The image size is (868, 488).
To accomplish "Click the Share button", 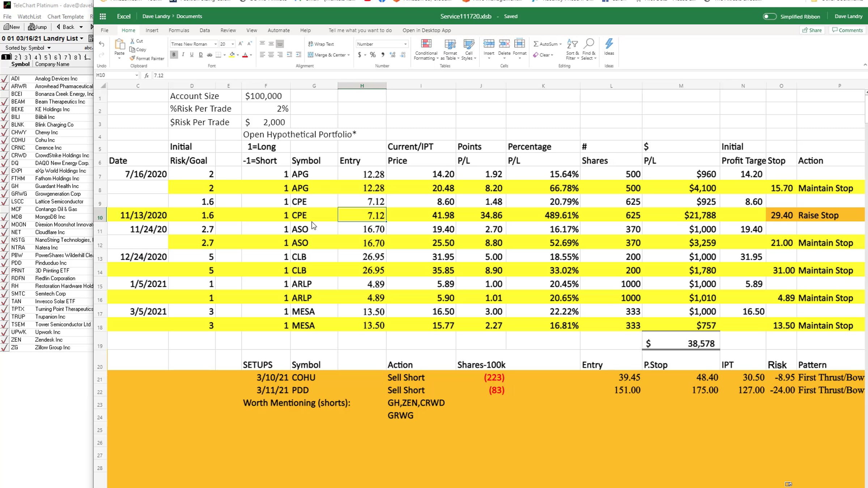I will click(x=812, y=30).
